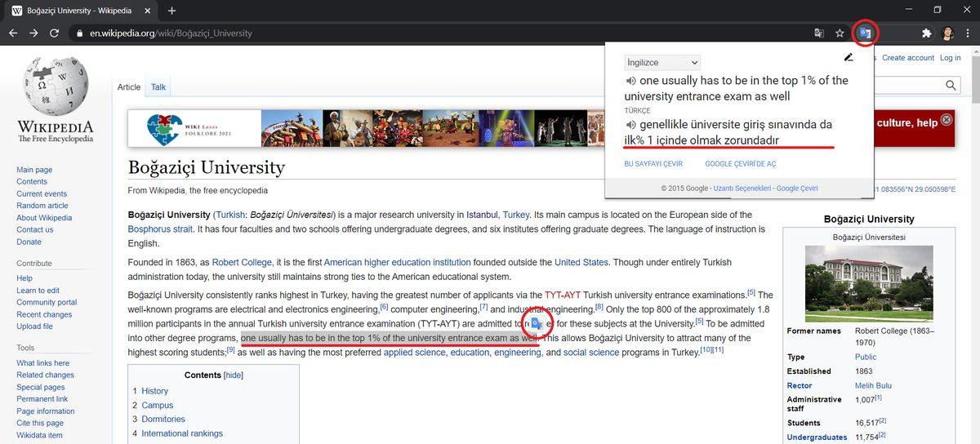Click BU SAYFAYI ÇEVİR link
This screenshot has height=444, width=980.
coord(653,164)
